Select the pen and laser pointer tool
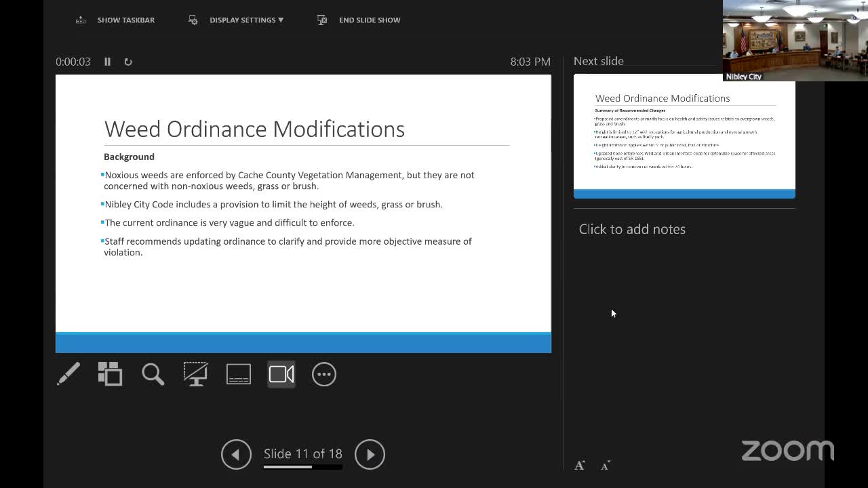The image size is (868, 488). point(68,374)
